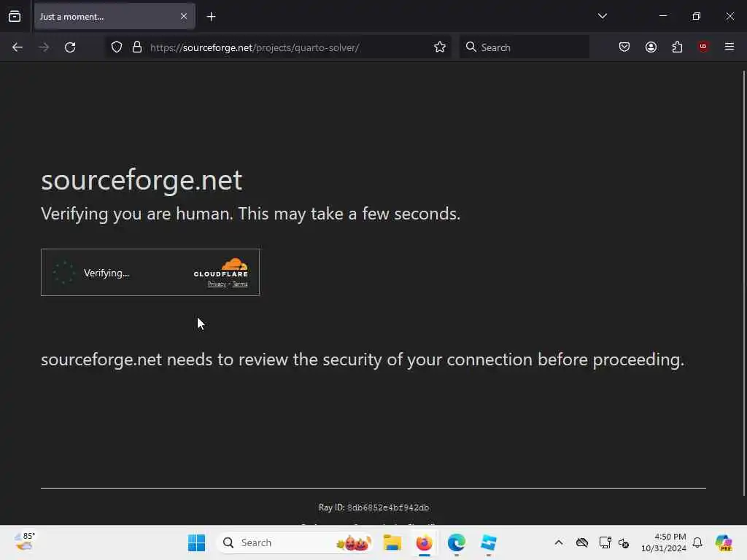Viewport: 747px width, 560px height.
Task: Open the clock showing 4:50 PM
Action: point(664,542)
